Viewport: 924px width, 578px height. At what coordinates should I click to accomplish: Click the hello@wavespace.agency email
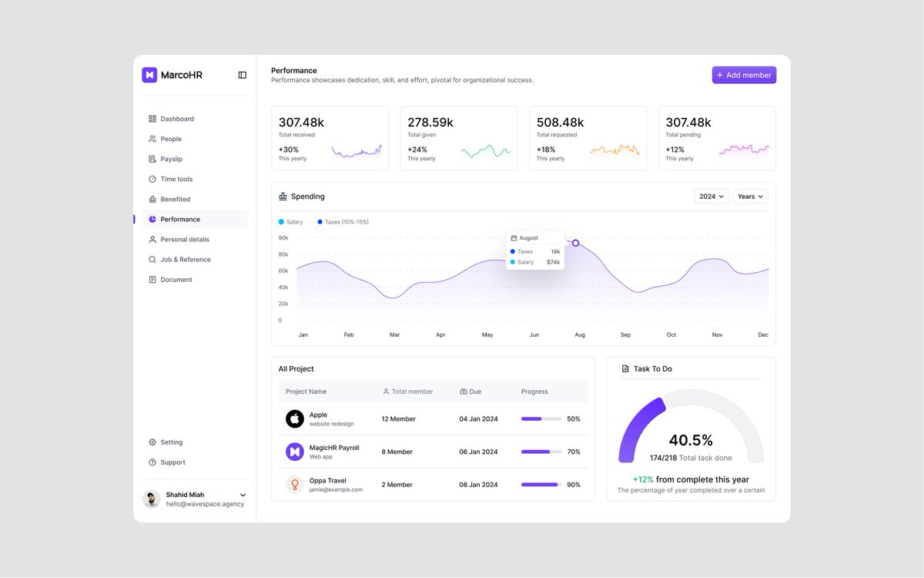point(205,504)
